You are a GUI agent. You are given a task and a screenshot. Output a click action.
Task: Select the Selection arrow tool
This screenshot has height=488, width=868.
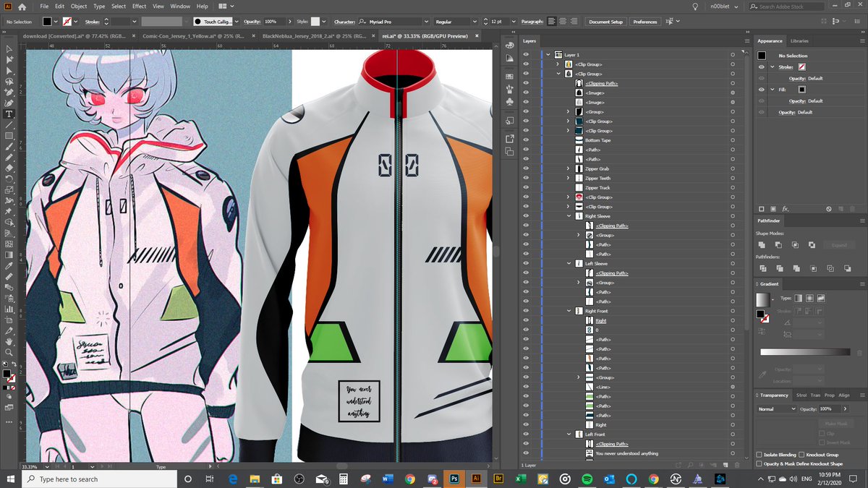click(x=9, y=49)
